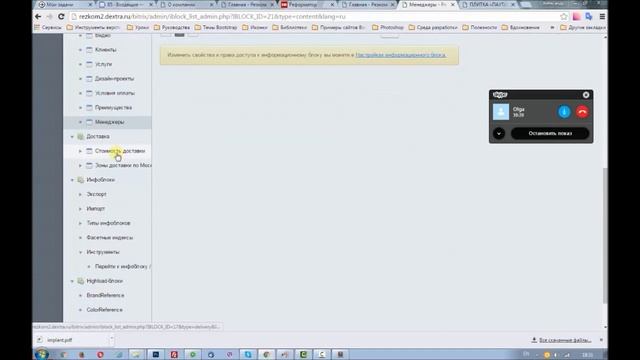Image resolution: width=640 pixels, height=360 pixels.
Task: Open Windows Start button
Action: (x=42, y=354)
